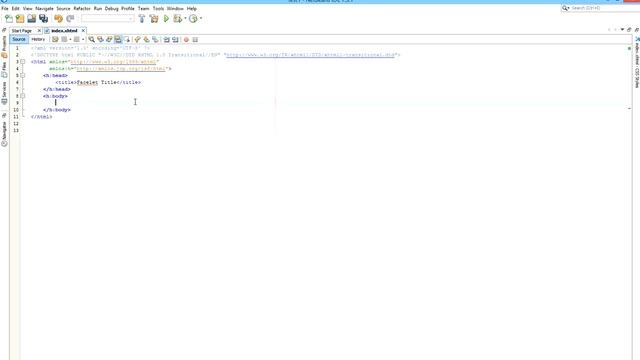This screenshot has width=640, height=360.
Task: Open the Files side panel
Action: [4, 70]
